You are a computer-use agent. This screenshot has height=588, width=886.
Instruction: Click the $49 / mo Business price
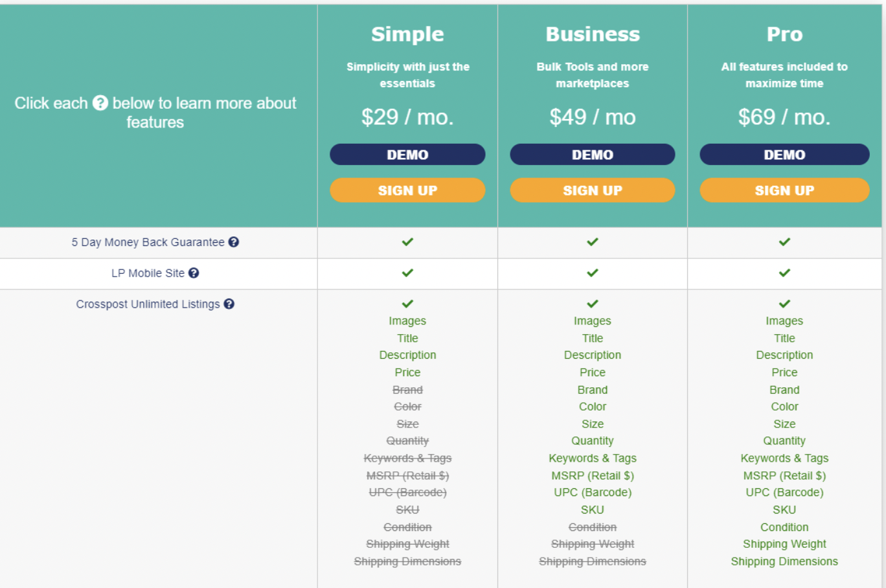[593, 117]
